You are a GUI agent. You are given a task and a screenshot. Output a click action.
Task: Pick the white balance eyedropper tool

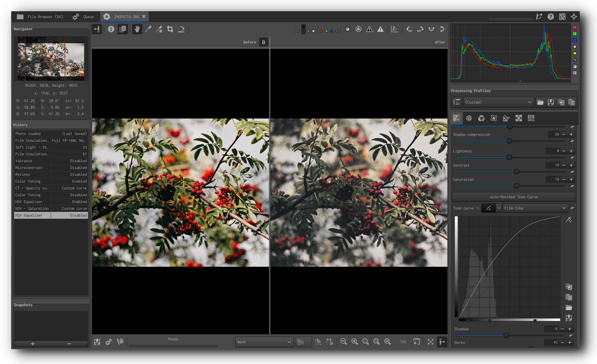(x=148, y=29)
